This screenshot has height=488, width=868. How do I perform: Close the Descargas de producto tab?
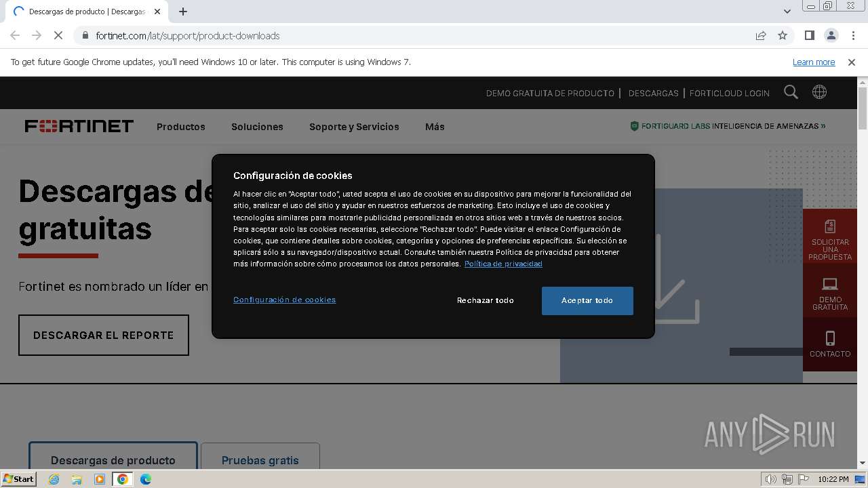[x=157, y=12]
